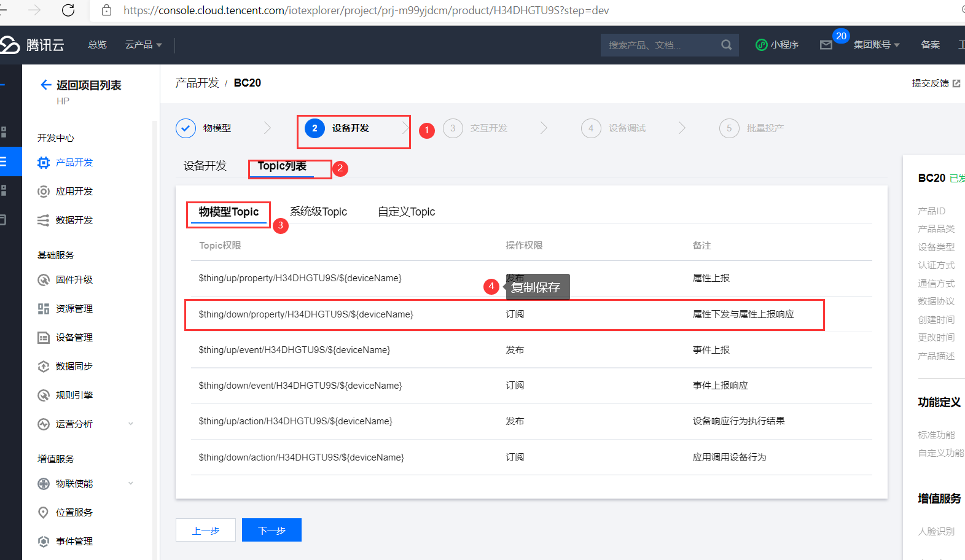
Task: Select the 物模型Topic tab
Action: tap(229, 212)
